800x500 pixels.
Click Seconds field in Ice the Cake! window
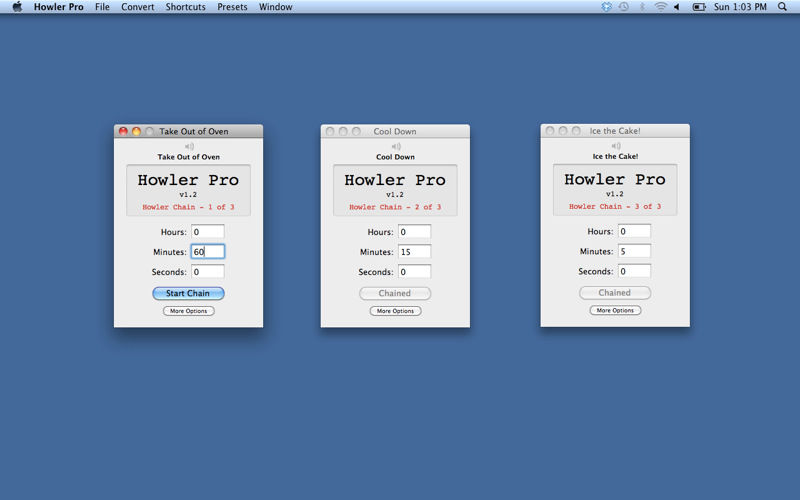coord(634,271)
